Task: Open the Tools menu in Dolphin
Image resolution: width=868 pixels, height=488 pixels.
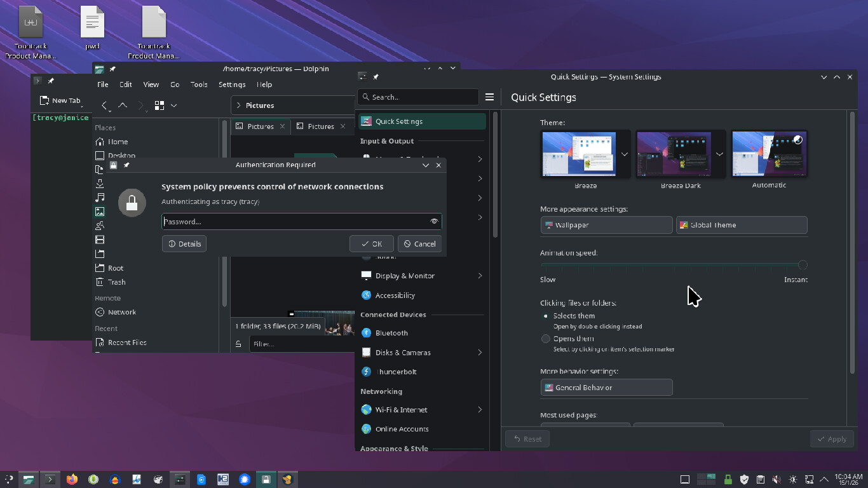Action: (199, 85)
